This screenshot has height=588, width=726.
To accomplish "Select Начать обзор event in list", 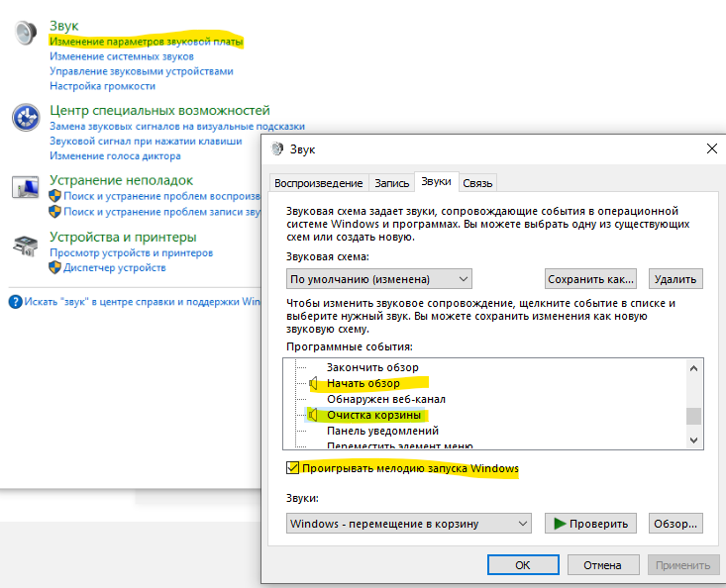I will 363,383.
